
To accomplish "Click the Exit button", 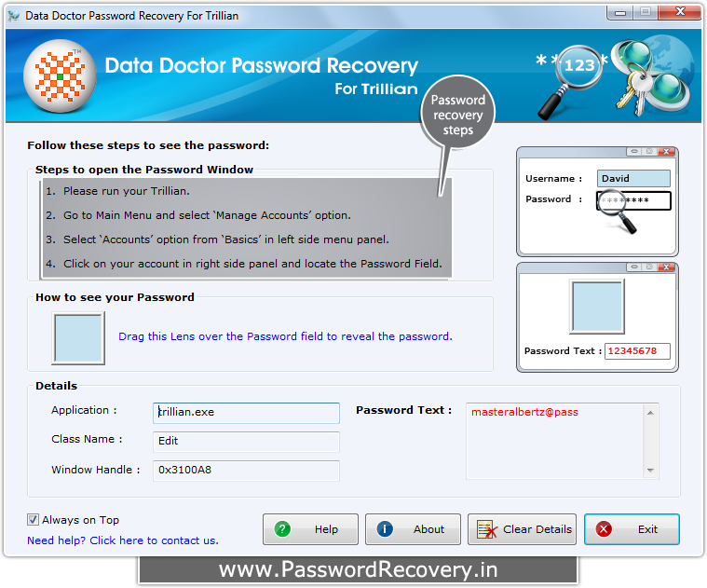I will (632, 529).
